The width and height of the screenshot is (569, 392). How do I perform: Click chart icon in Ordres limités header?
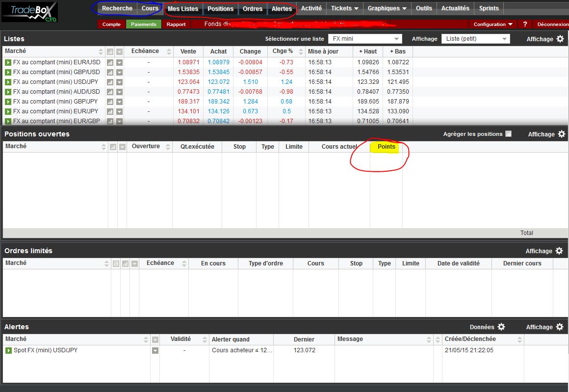point(125,263)
